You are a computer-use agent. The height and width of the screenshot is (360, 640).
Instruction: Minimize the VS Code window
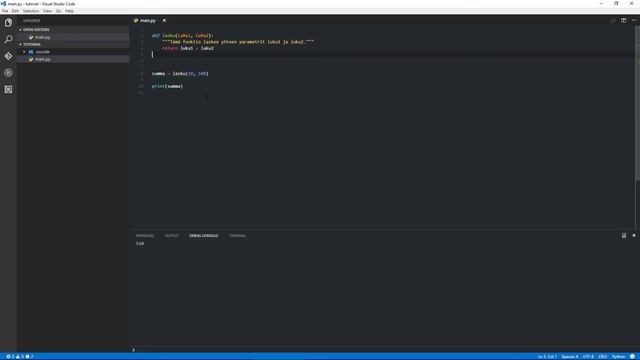click(601, 4)
